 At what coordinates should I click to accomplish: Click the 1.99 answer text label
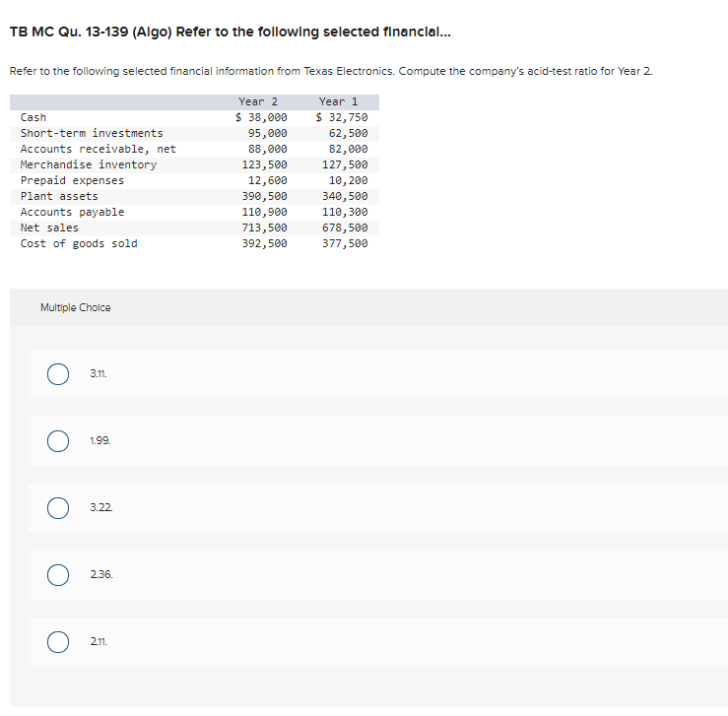[x=100, y=440]
